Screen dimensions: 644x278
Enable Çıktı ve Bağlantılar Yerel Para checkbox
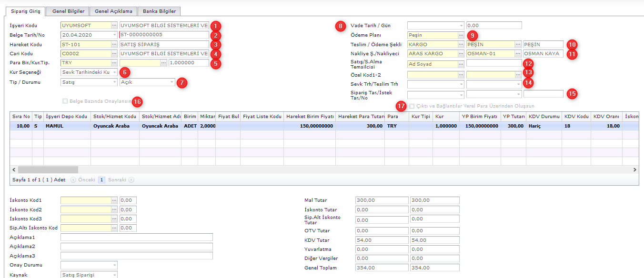coord(412,106)
